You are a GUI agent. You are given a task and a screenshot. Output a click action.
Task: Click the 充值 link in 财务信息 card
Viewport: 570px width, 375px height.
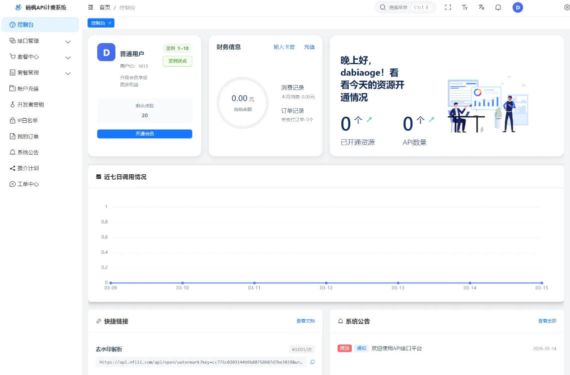click(309, 47)
